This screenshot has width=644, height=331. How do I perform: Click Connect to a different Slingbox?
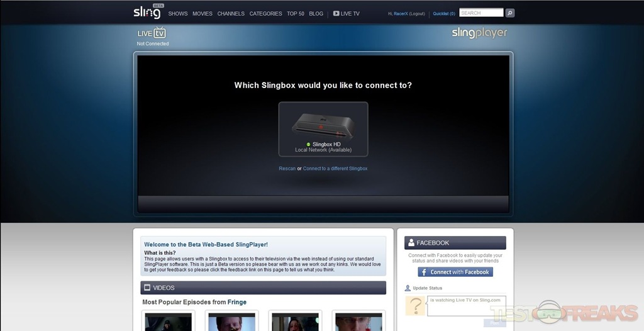pyautogui.click(x=335, y=169)
